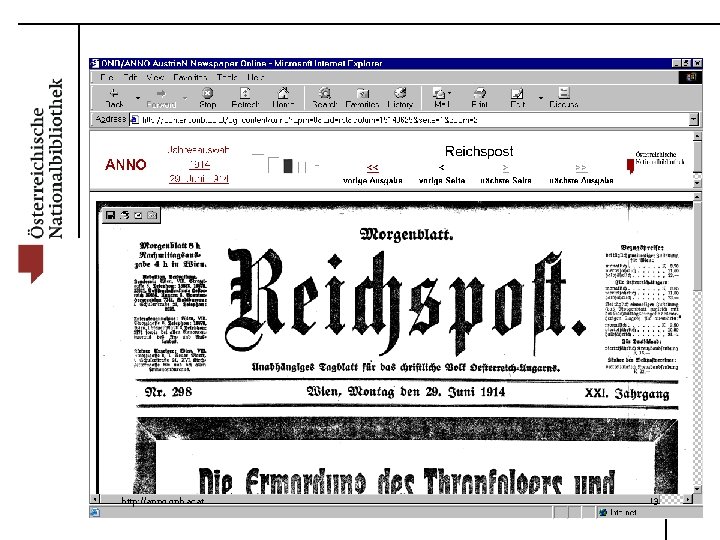Save image using floating toolbar disk icon
The height and width of the screenshot is (540, 720).
click(x=110, y=215)
